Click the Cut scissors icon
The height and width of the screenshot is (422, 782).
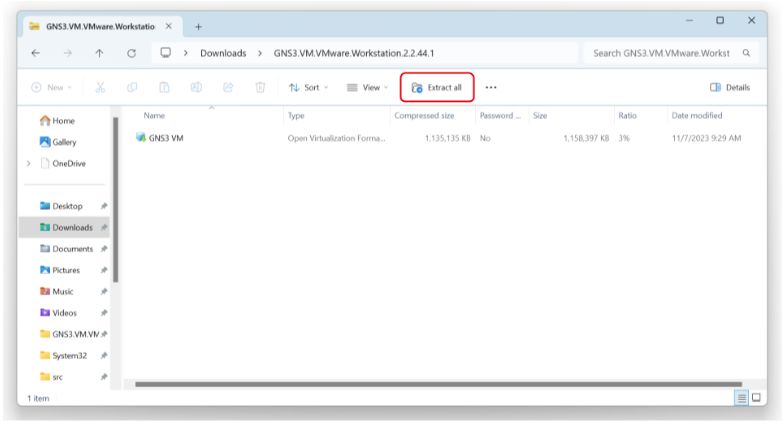[100, 87]
